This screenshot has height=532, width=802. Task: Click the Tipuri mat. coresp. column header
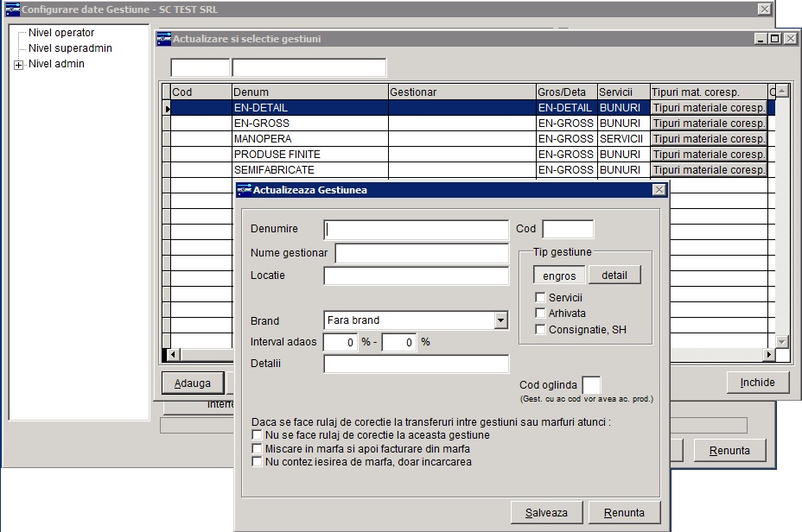[709, 92]
